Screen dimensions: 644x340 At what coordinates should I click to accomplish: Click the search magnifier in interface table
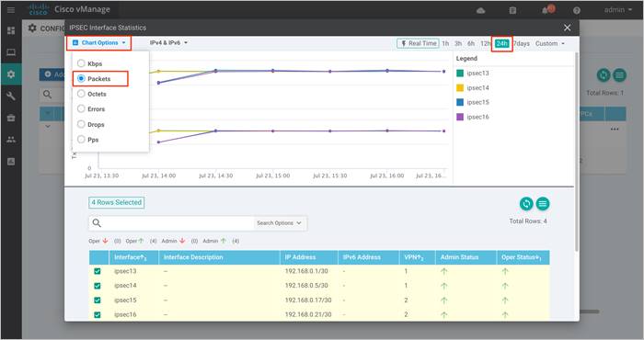coord(97,223)
